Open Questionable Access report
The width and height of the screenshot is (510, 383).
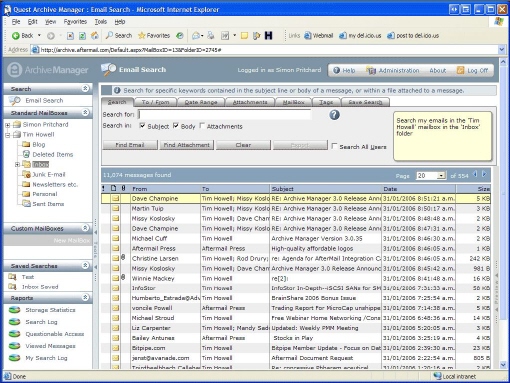(x=55, y=334)
